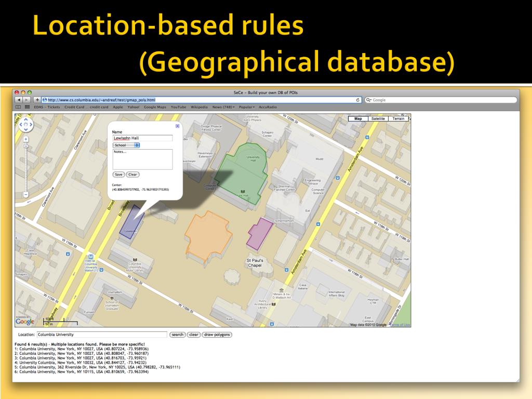
Task: Click library icon at Avery Architectural Library
Action: click(x=273, y=304)
